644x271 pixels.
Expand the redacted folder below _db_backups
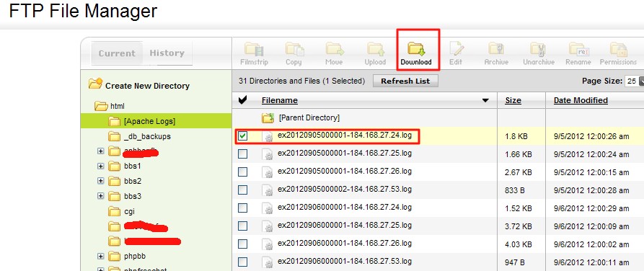click(101, 151)
